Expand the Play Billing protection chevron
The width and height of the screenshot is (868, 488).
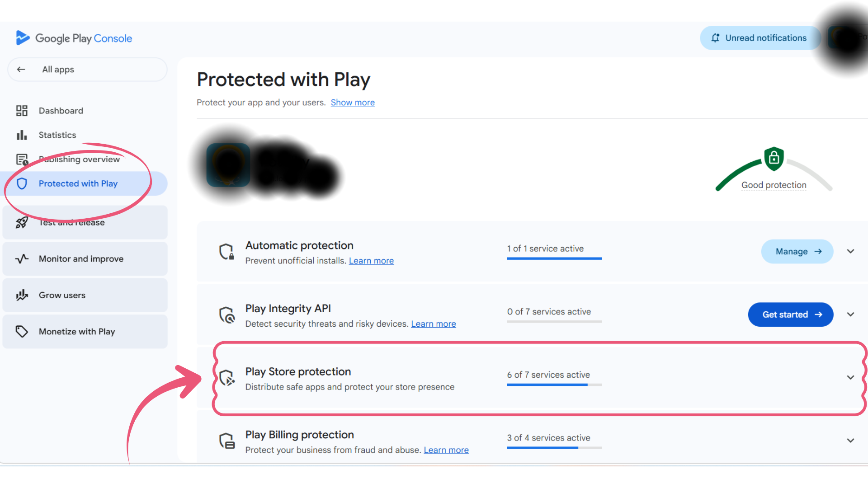point(850,441)
